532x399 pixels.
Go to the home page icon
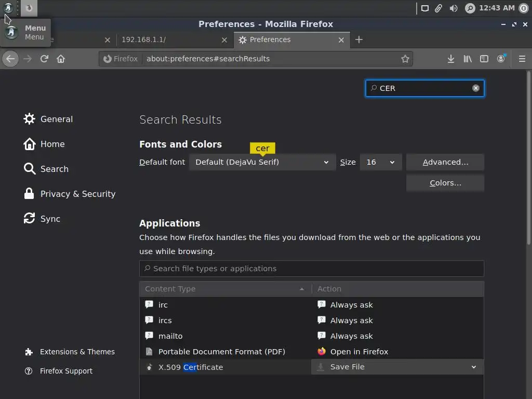tap(61, 59)
